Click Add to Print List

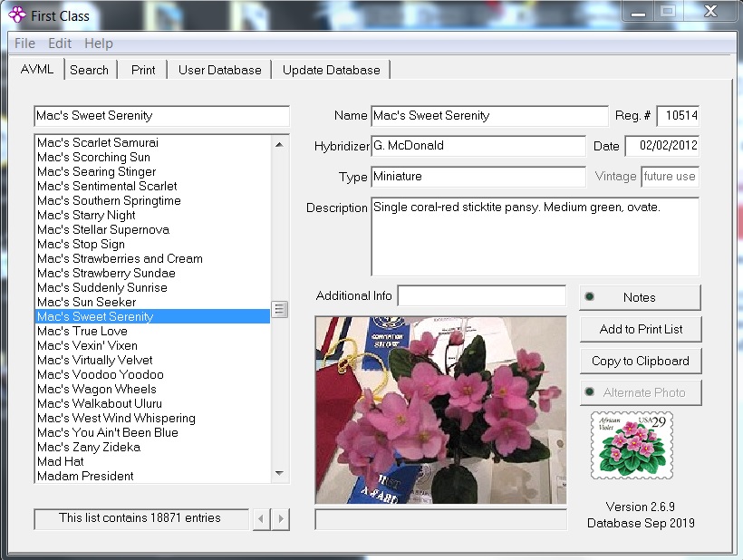click(x=641, y=329)
